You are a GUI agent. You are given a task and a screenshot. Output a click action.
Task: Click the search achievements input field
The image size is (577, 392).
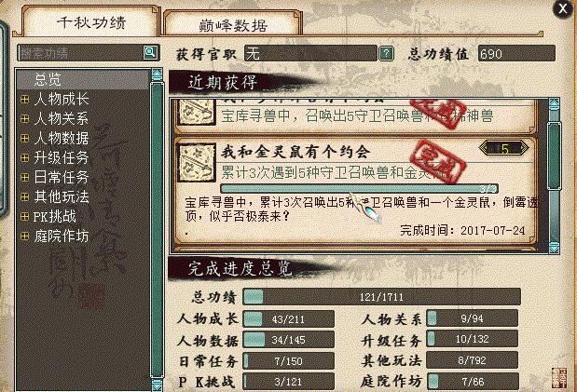point(80,53)
